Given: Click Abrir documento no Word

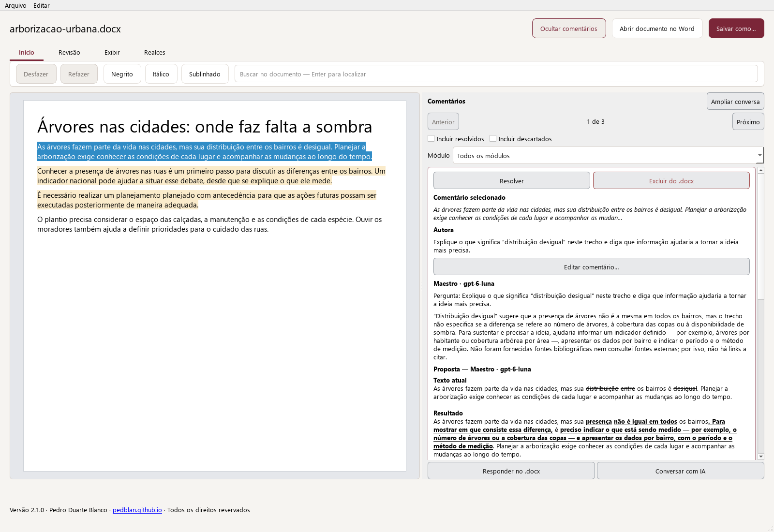Looking at the screenshot, I should pos(657,29).
